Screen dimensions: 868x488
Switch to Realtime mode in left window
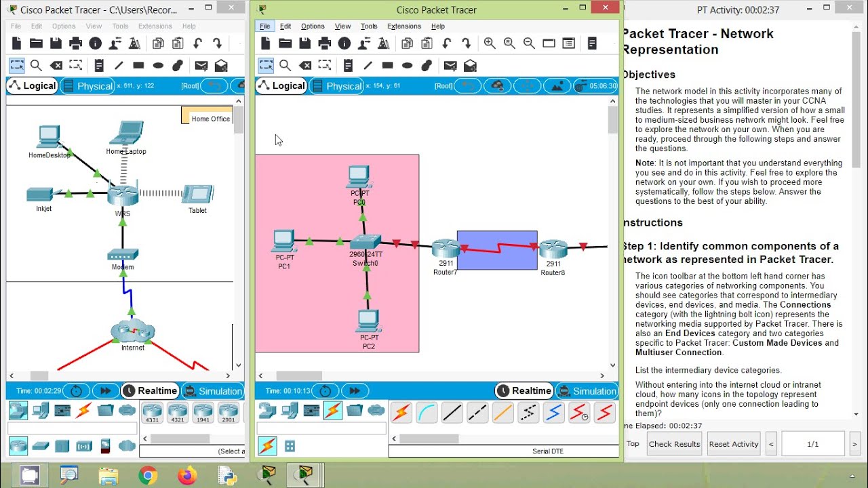[150, 391]
